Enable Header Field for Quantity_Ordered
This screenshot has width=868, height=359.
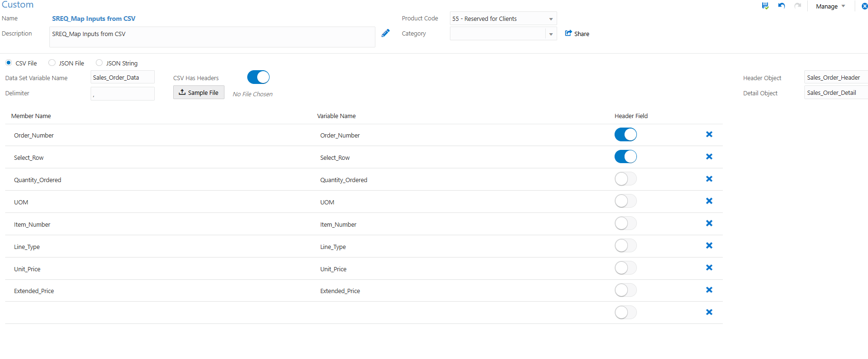[625, 179]
